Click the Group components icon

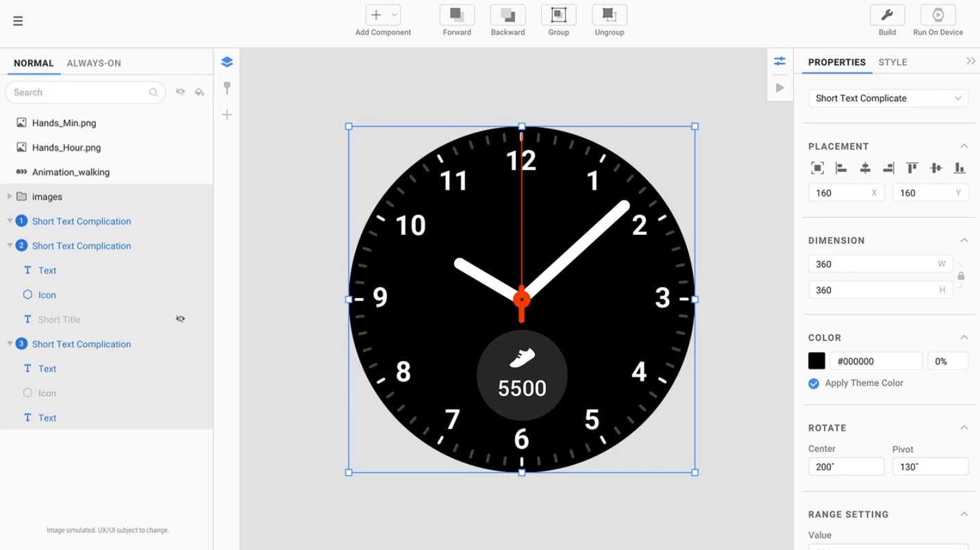click(558, 15)
